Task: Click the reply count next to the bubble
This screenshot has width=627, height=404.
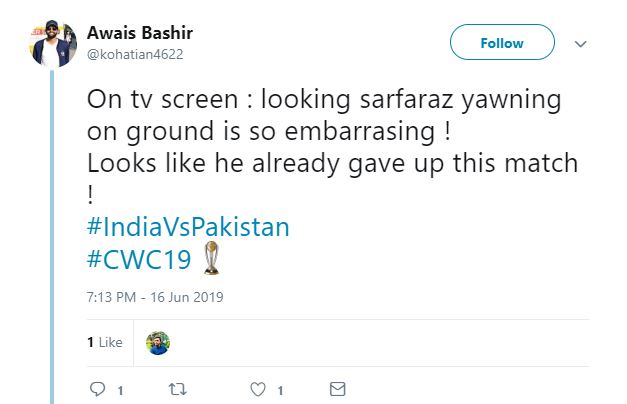Action: coord(119,390)
